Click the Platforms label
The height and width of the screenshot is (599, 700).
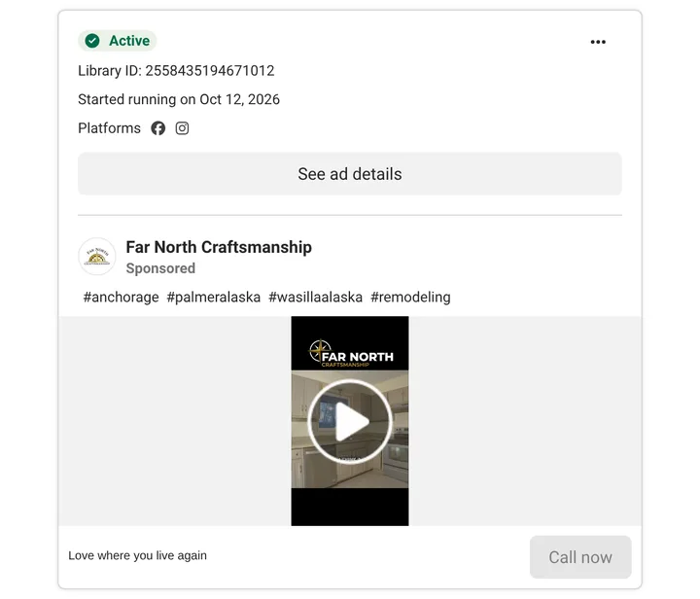click(109, 128)
